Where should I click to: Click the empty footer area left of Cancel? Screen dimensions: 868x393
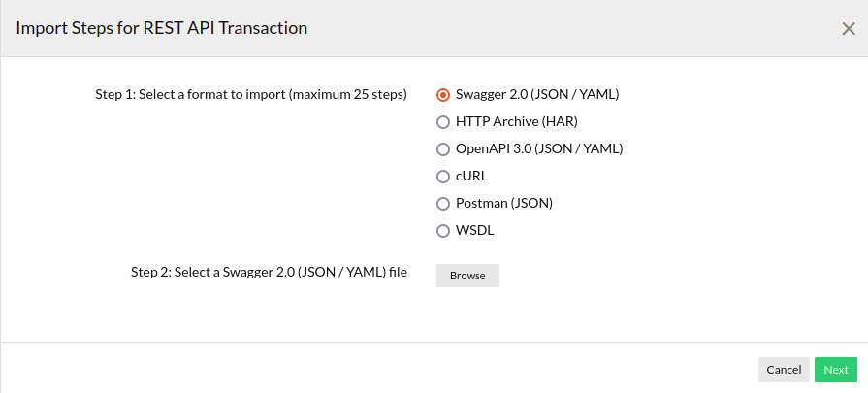pos(388,369)
